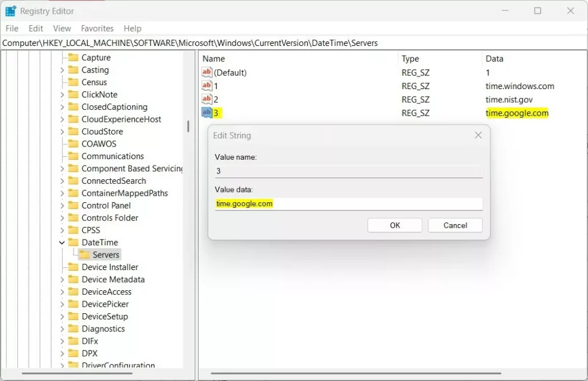This screenshot has width=588, height=381.
Task: Click the Diagnostics folder icon
Action: (73, 329)
